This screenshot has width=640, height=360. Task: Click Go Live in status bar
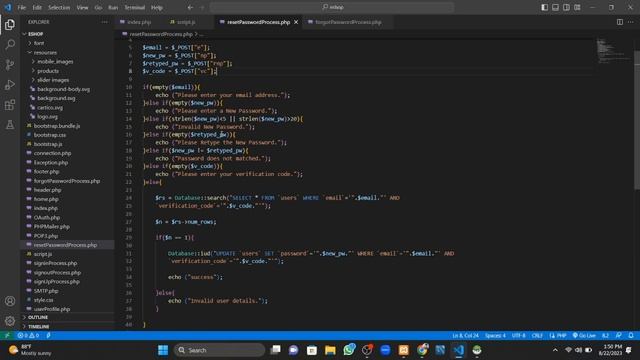click(x=584, y=335)
